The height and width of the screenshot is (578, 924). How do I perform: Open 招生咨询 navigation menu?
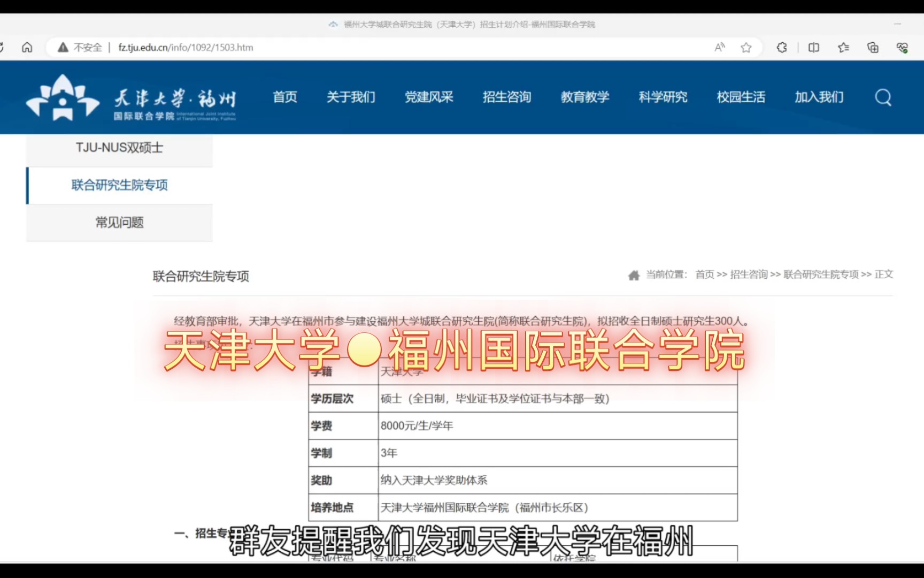click(507, 97)
